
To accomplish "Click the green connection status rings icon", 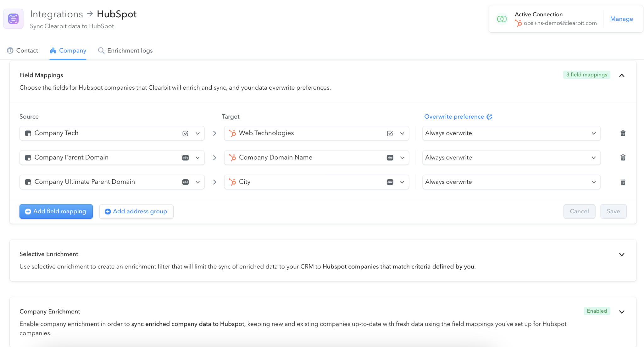I will (502, 19).
